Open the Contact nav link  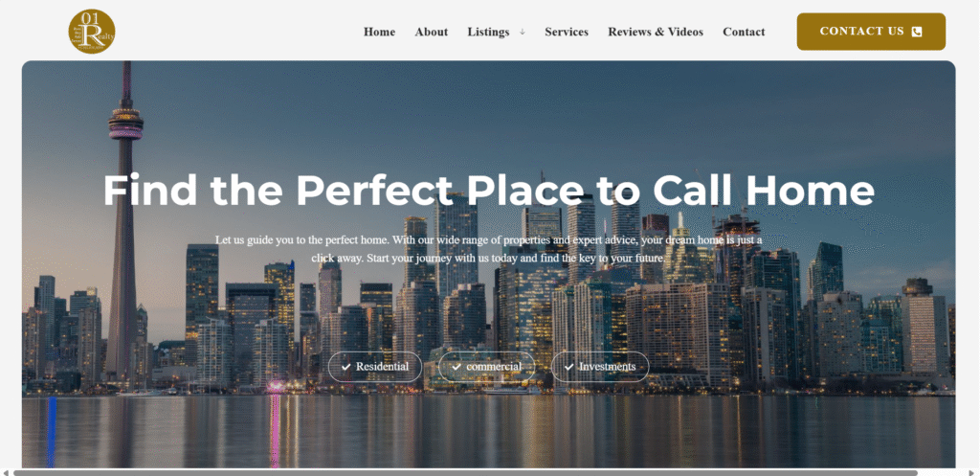[744, 32]
